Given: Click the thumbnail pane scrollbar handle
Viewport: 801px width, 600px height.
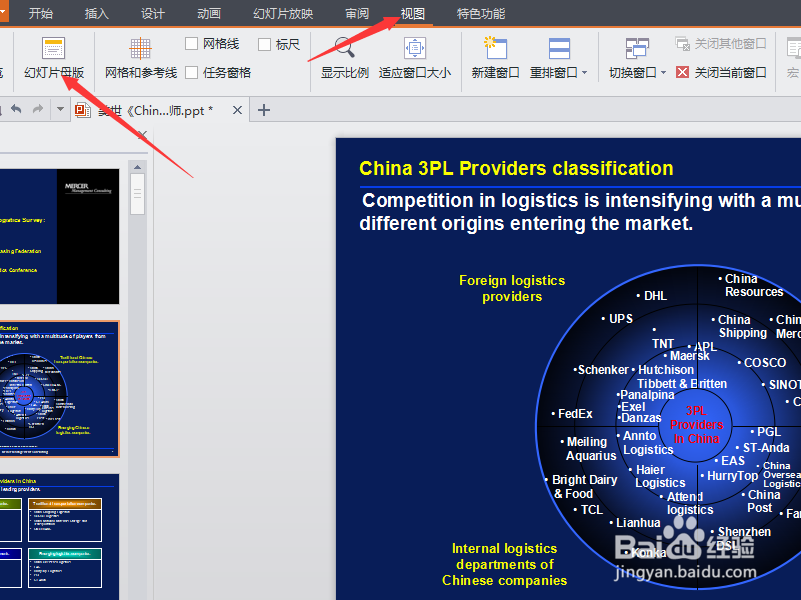Looking at the screenshot, I should tap(137, 194).
